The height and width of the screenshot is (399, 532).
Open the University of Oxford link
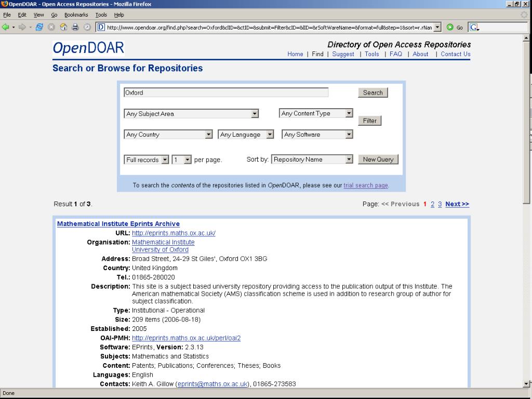point(160,250)
